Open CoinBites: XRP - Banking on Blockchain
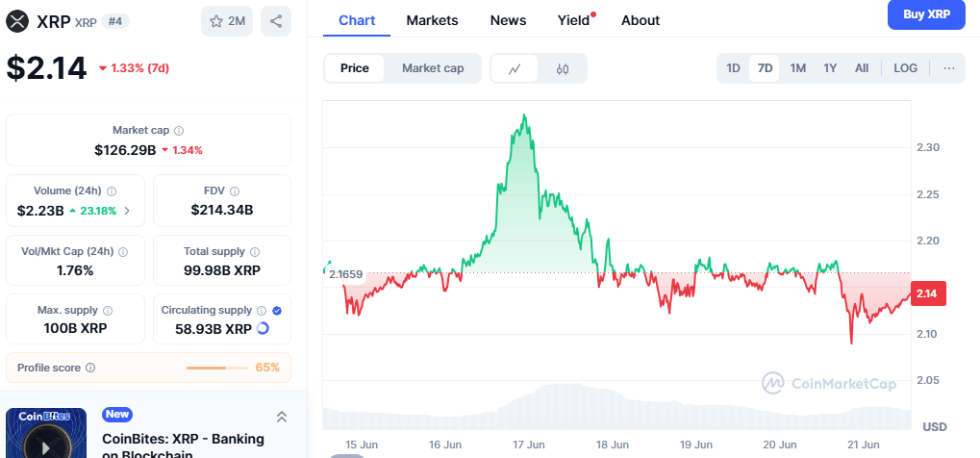 (183, 446)
